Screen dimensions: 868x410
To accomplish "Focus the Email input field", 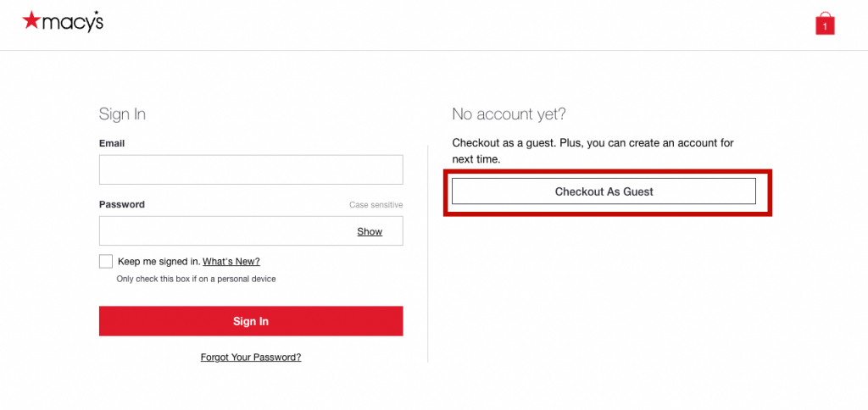I will point(250,169).
